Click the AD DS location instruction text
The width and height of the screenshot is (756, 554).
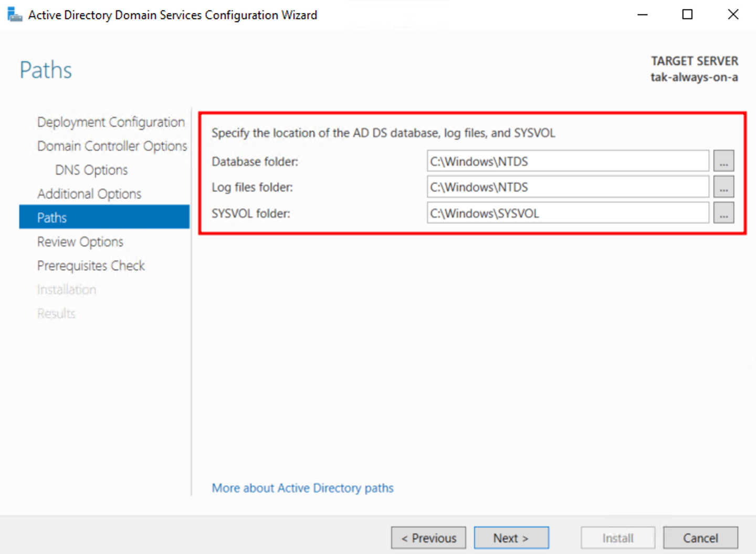point(383,133)
